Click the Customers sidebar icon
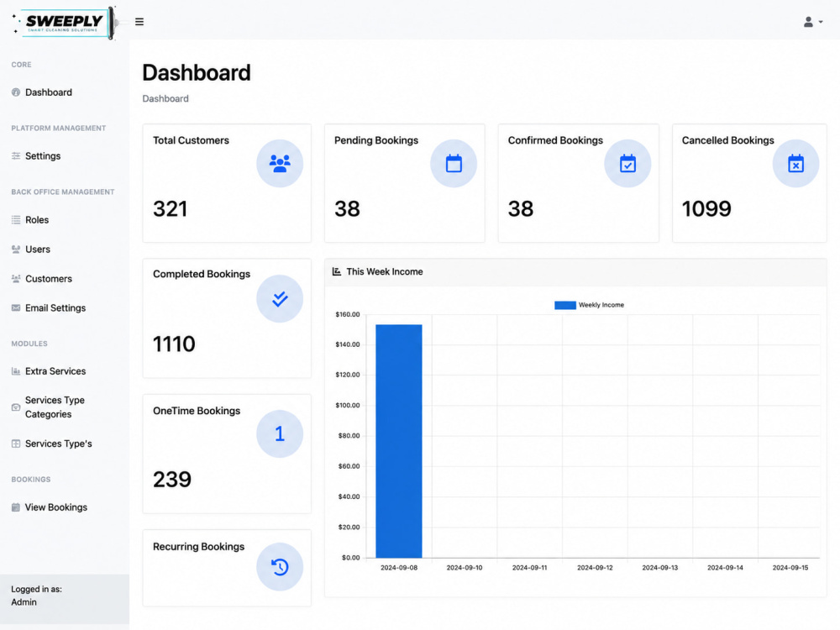 [x=15, y=279]
